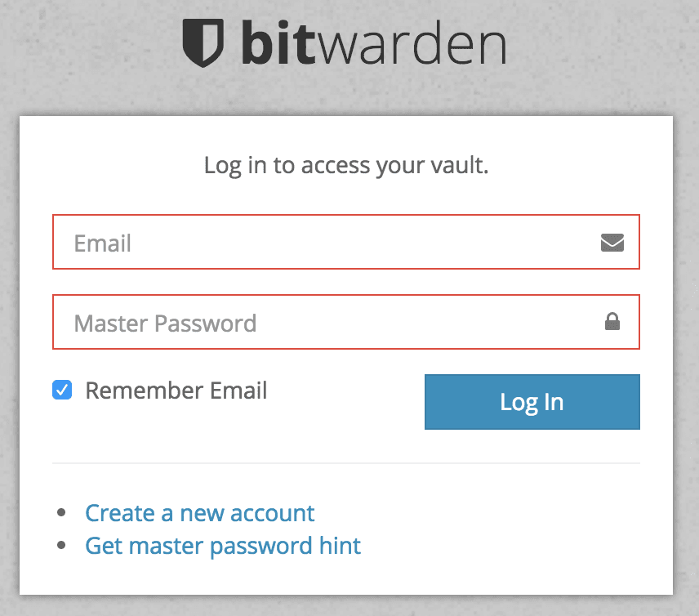Screen dimensions: 699x616
Task: Click the padlock icon in Master Password field
Action: pyautogui.click(x=612, y=321)
